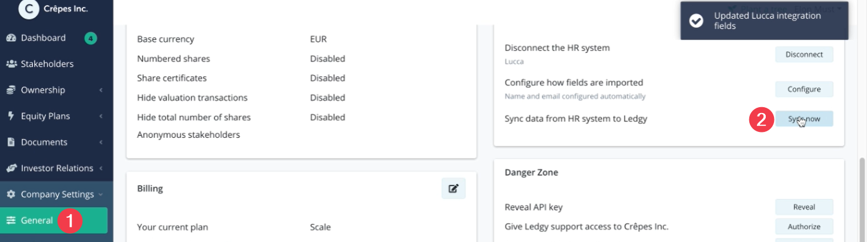Viewport: 868px width, 242px height.
Task: Click the Crêpes Inc. company logo
Action: pos(29,8)
